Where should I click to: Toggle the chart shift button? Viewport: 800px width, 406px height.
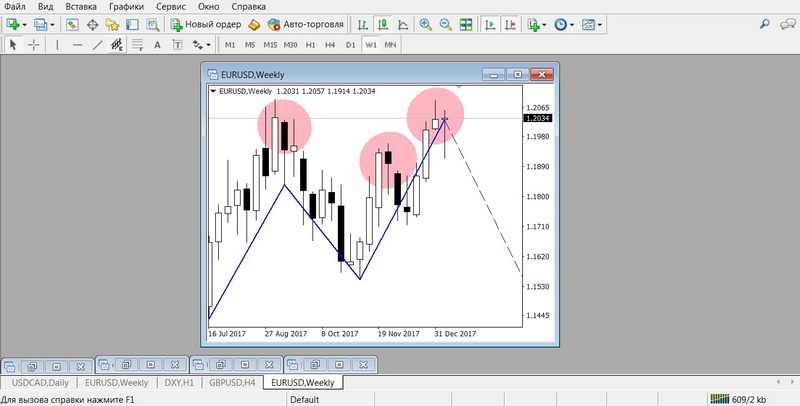point(509,24)
